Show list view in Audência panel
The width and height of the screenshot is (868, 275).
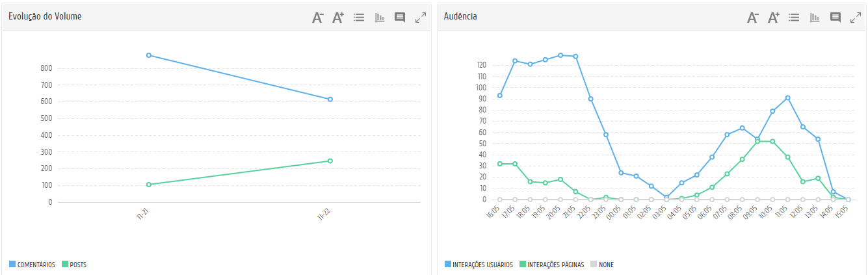pos(794,18)
